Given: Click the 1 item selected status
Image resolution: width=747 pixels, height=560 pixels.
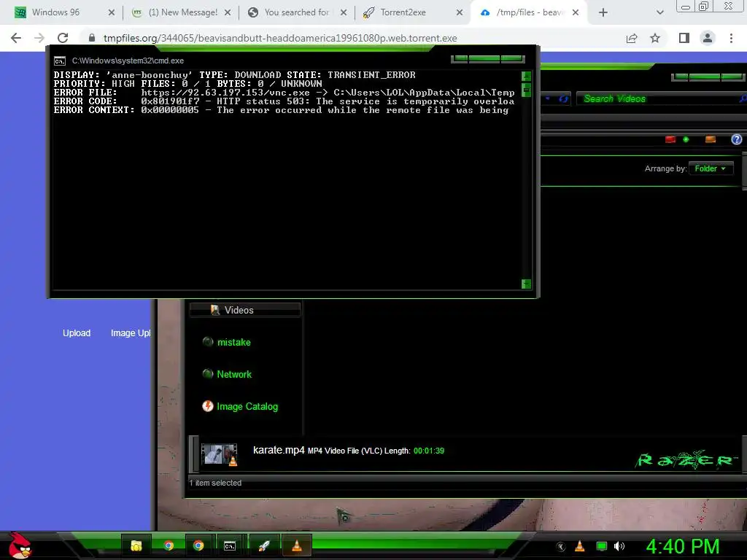Looking at the screenshot, I should pyautogui.click(x=215, y=483).
